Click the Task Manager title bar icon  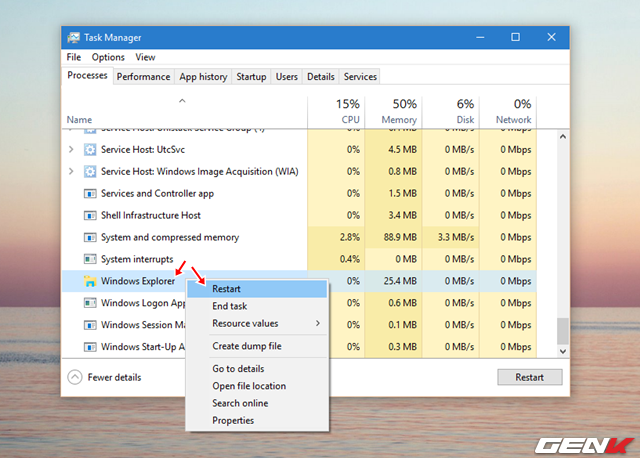(x=74, y=38)
